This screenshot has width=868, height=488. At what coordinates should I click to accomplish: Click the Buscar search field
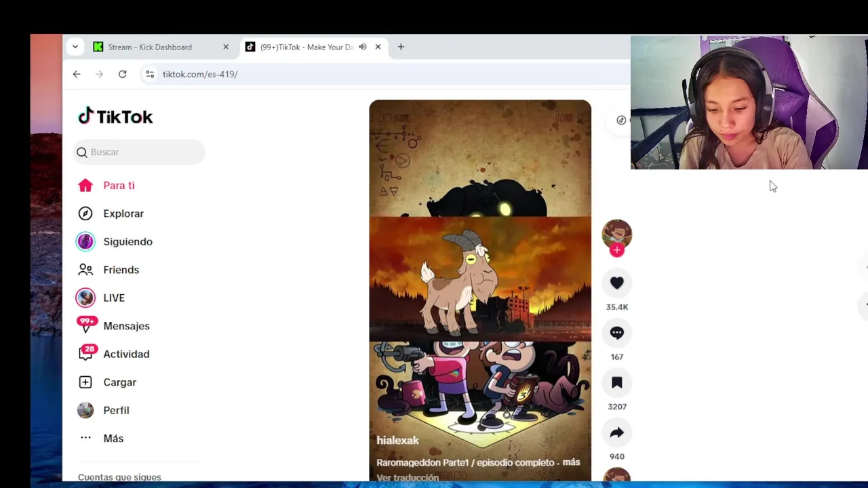point(138,152)
